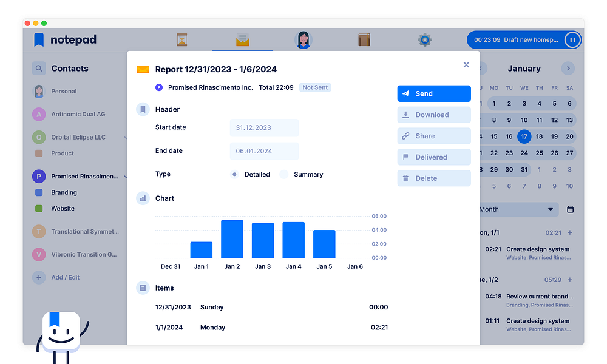Select Vibronic Transition contact
The height and width of the screenshot is (364, 607).
[74, 254]
